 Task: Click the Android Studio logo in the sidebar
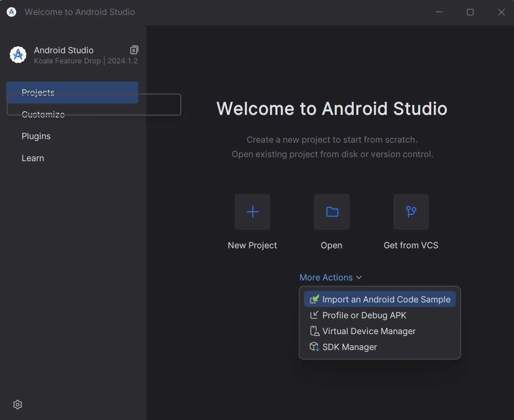point(18,55)
